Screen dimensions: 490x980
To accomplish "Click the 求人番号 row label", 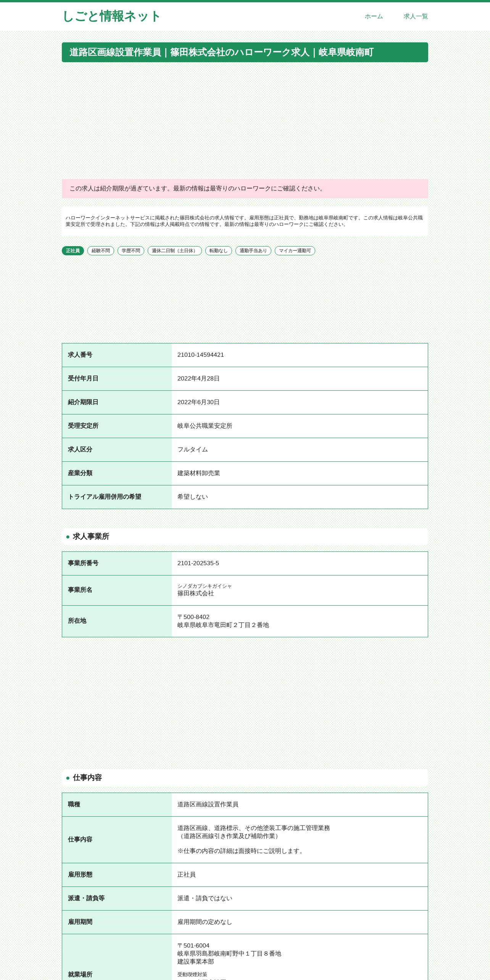I will tap(80, 355).
